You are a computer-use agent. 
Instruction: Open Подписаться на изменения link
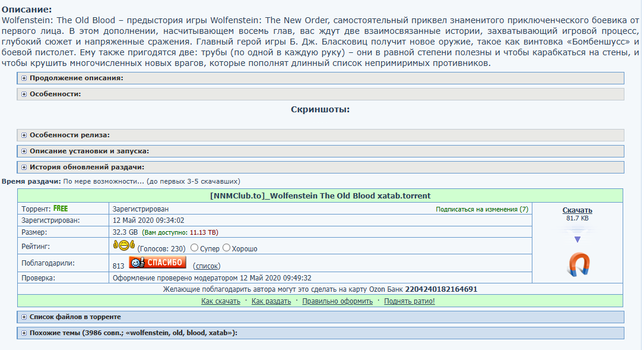coord(482,209)
